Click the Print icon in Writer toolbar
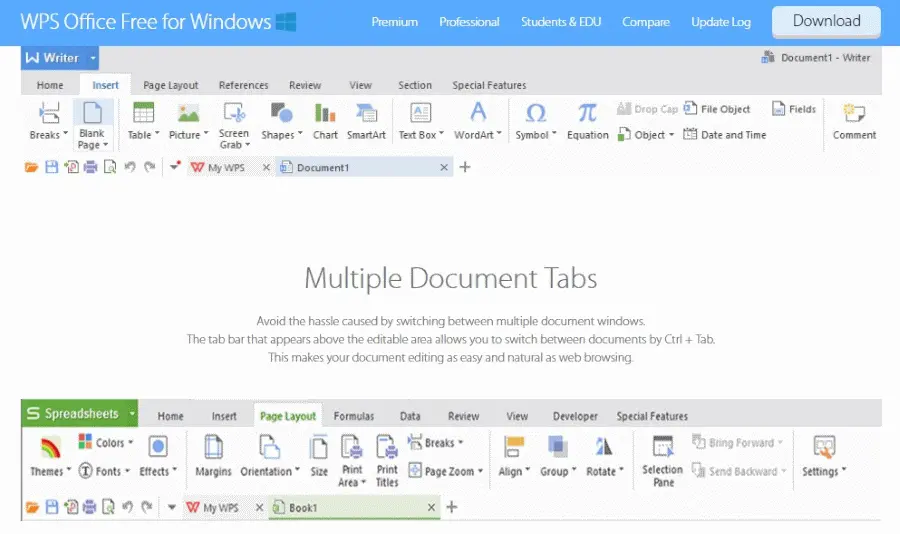The image size is (900, 534). [x=90, y=167]
